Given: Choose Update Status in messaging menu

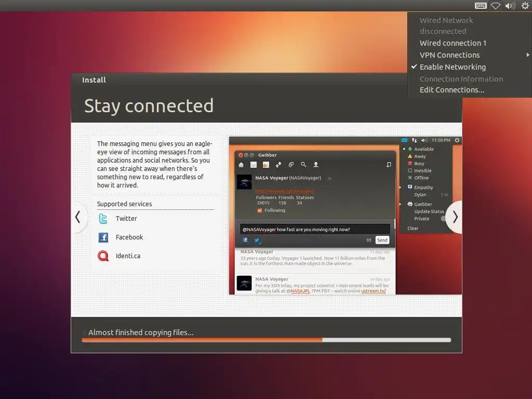Looking at the screenshot, I should click(x=429, y=211).
